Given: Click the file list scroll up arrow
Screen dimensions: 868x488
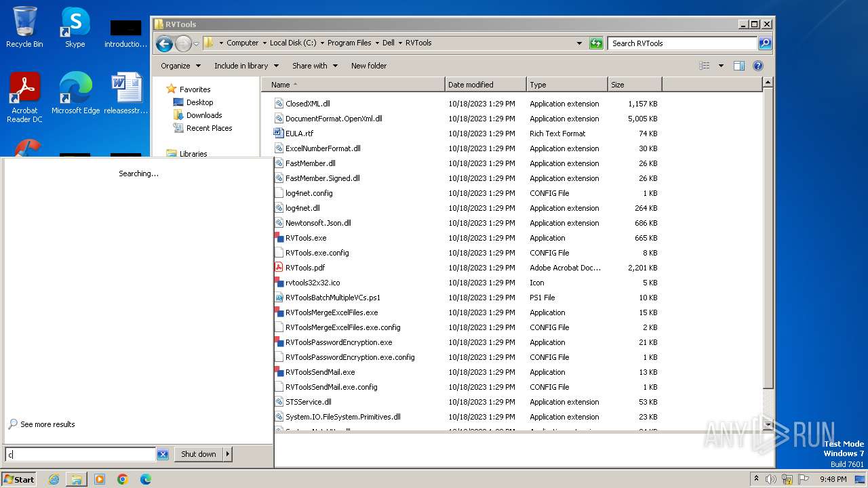Looking at the screenshot, I should [768, 83].
